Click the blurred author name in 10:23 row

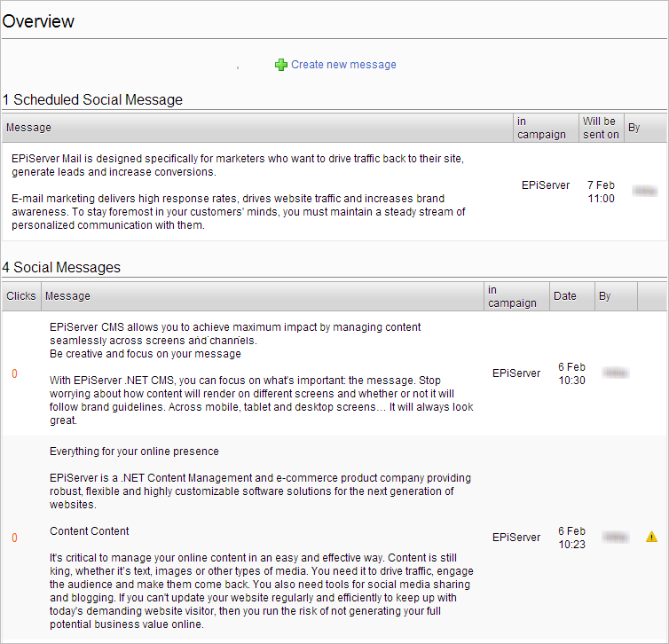point(615,537)
